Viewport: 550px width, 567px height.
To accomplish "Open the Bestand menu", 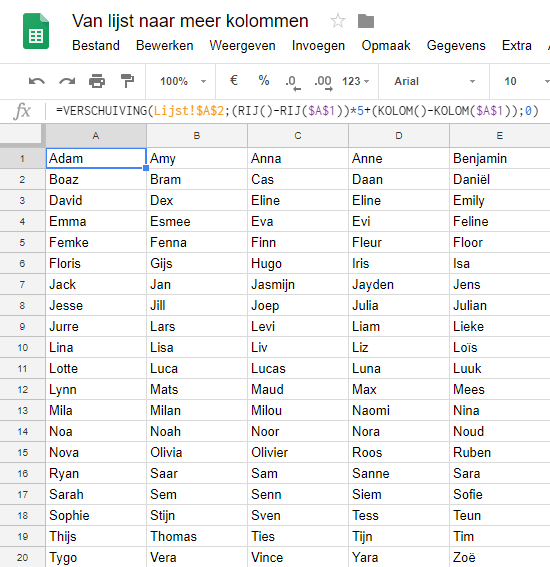I will (96, 46).
